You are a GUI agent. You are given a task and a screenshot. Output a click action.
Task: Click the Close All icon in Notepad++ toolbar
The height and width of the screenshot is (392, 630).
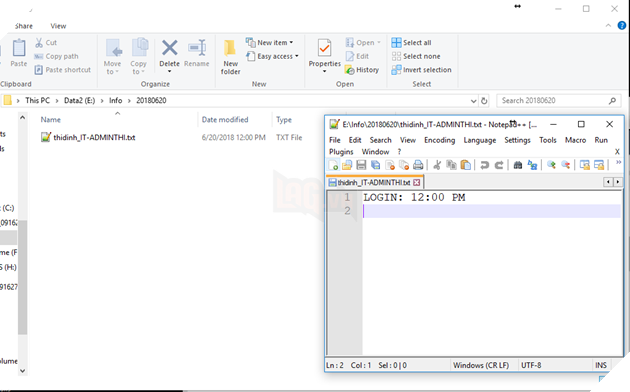pos(404,165)
